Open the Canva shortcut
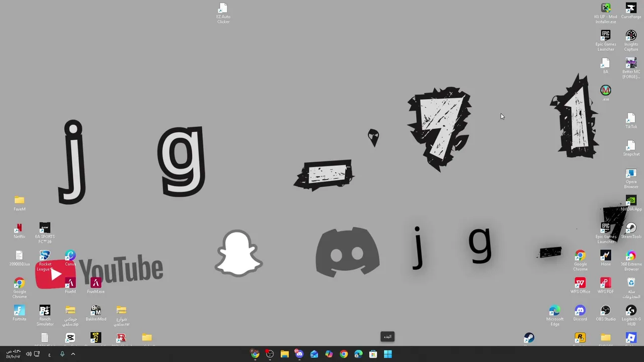The width and height of the screenshot is (644, 362). pos(70,258)
